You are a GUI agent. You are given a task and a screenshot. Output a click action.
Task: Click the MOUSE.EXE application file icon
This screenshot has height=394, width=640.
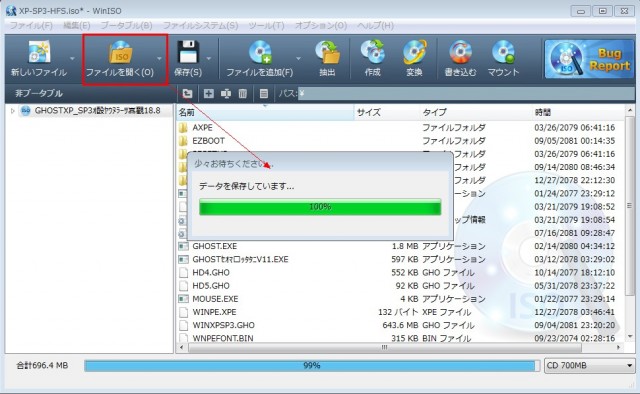pos(183,299)
